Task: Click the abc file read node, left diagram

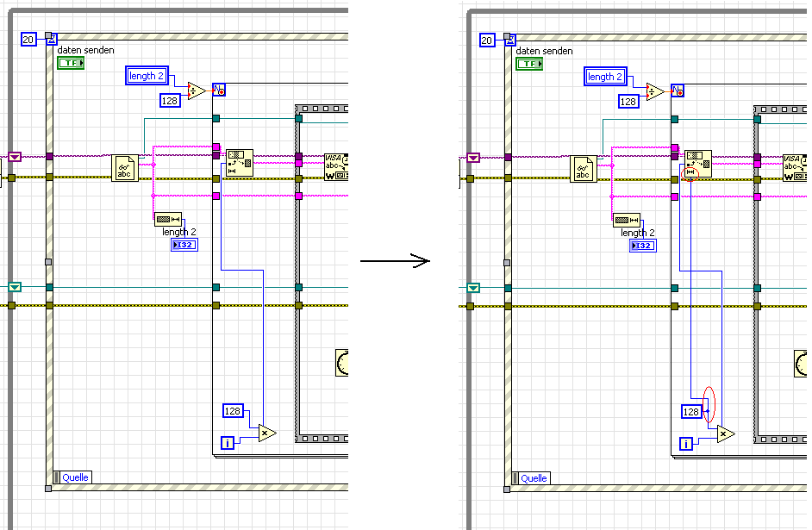Action: pos(125,168)
